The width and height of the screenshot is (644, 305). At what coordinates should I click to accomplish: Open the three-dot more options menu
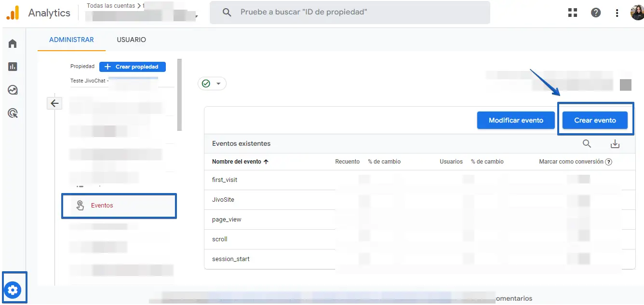coord(617,13)
